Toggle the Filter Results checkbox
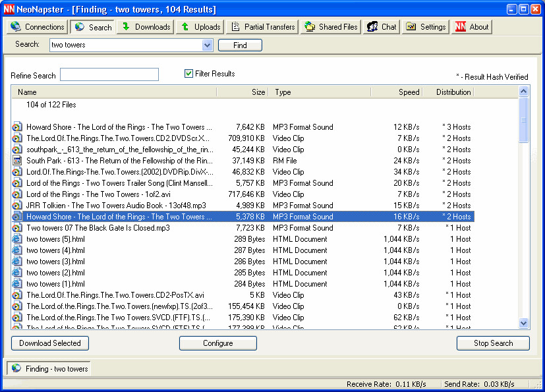545x392 pixels. (188, 73)
